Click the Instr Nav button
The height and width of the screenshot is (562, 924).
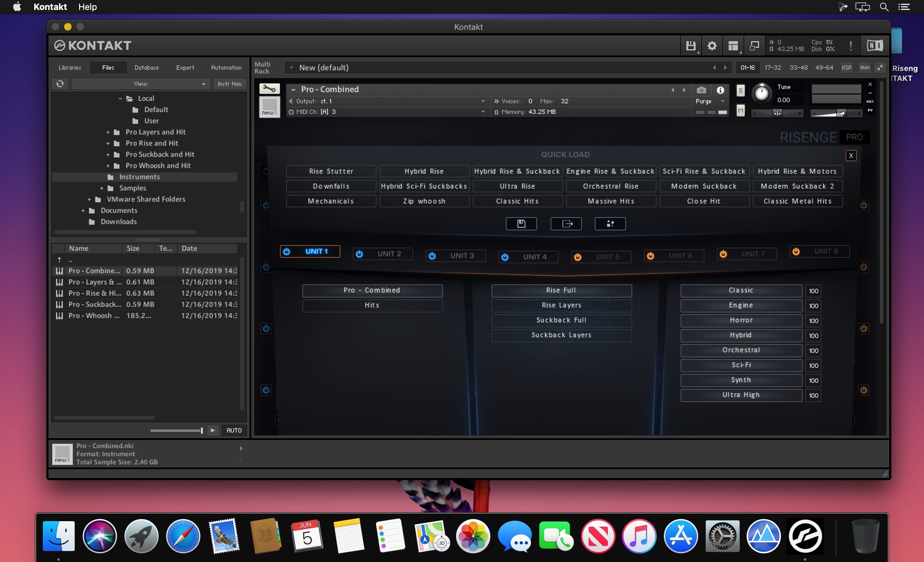pyautogui.click(x=230, y=84)
